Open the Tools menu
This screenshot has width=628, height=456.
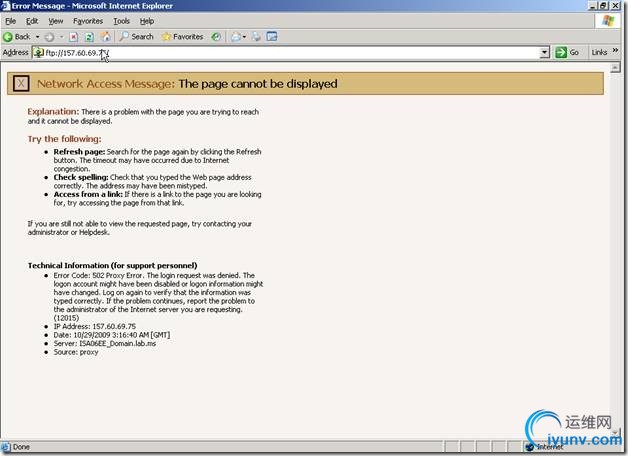121,21
